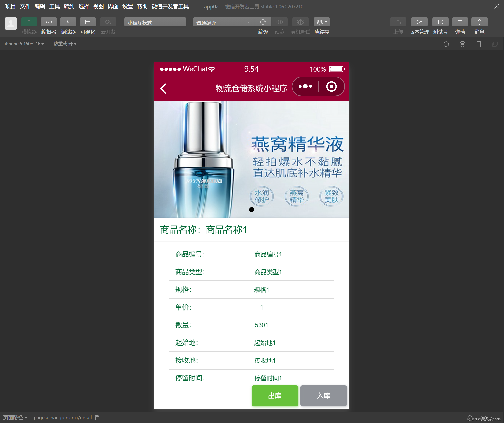The width and height of the screenshot is (504, 423).
Task: Open the 普通编译 compile mode dropdown
Action: click(223, 22)
